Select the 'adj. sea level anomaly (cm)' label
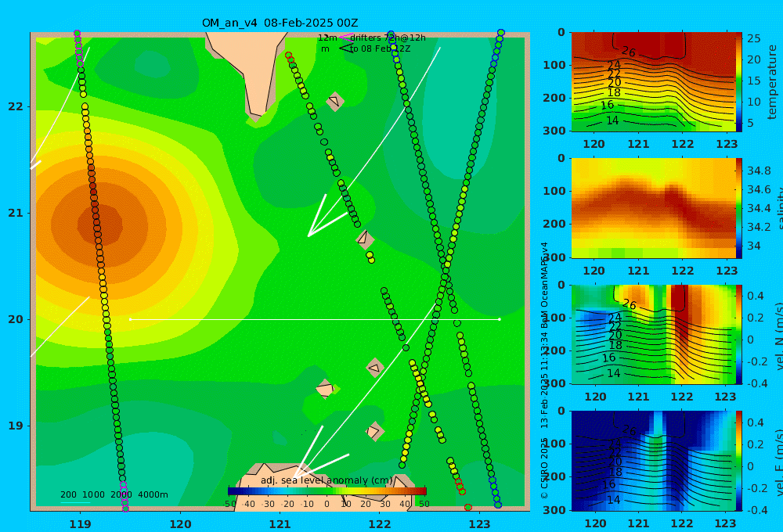Viewport: 783px width, 532px height. tap(327, 480)
